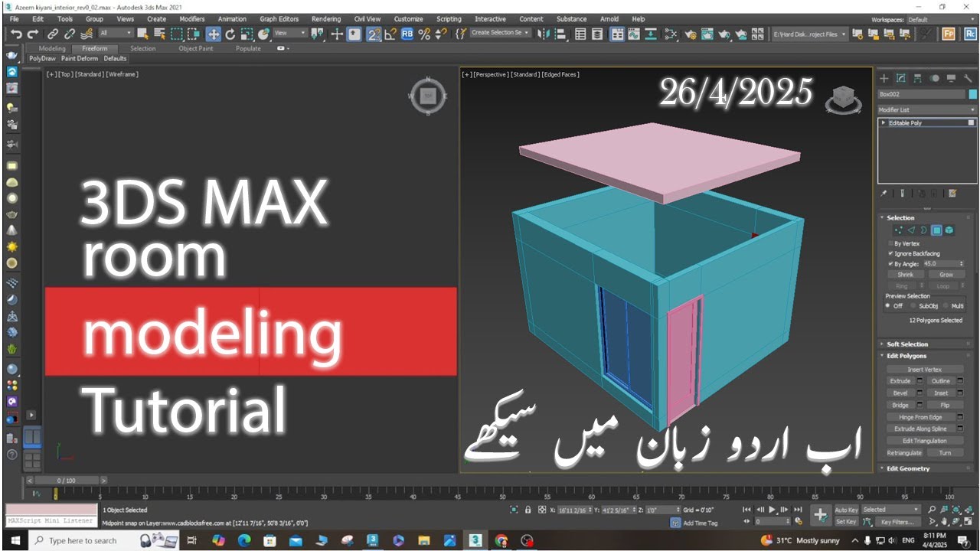Toggle the Percent Snap icon

click(x=424, y=34)
